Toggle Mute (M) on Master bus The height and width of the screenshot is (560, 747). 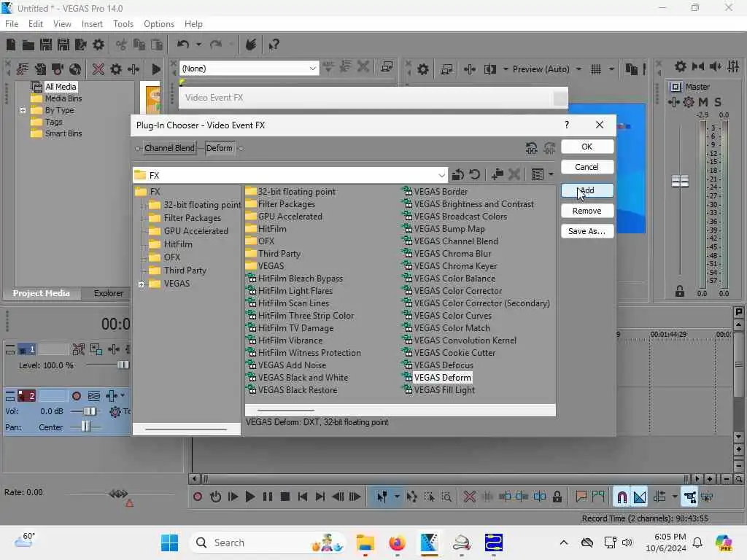point(703,102)
